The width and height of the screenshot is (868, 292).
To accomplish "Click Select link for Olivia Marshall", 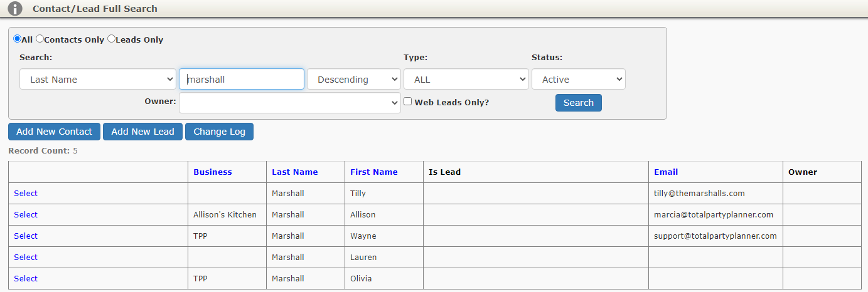I will 26,278.
